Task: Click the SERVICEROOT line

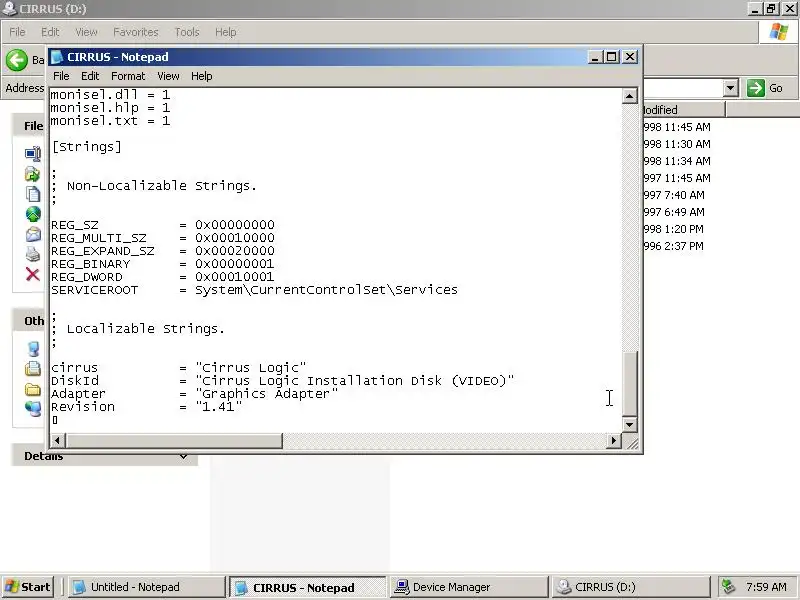Action: [254, 290]
